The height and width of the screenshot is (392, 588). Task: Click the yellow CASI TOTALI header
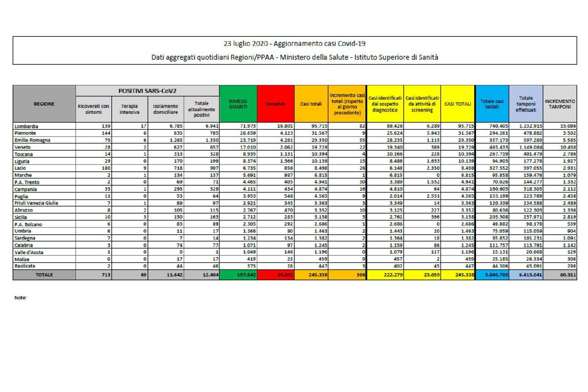(x=458, y=104)
